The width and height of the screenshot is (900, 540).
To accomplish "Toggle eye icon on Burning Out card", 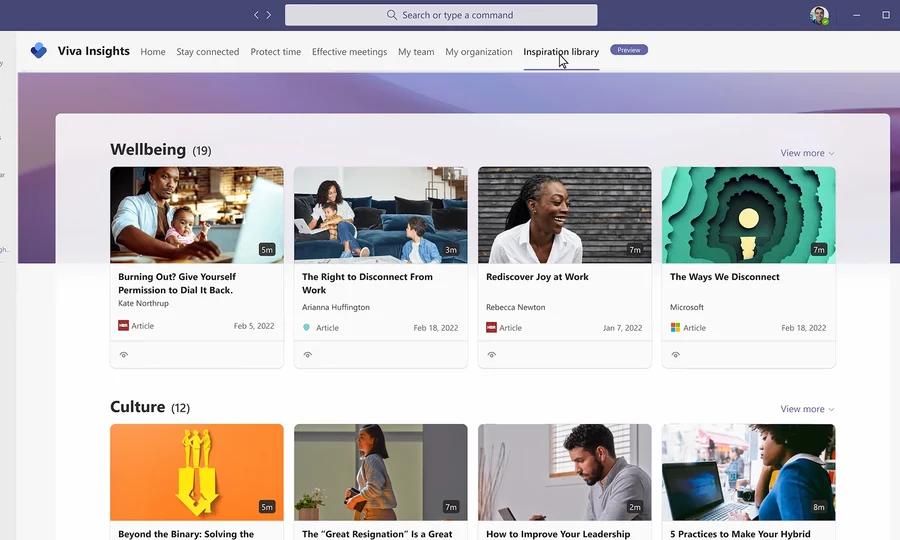I will pyautogui.click(x=123, y=355).
